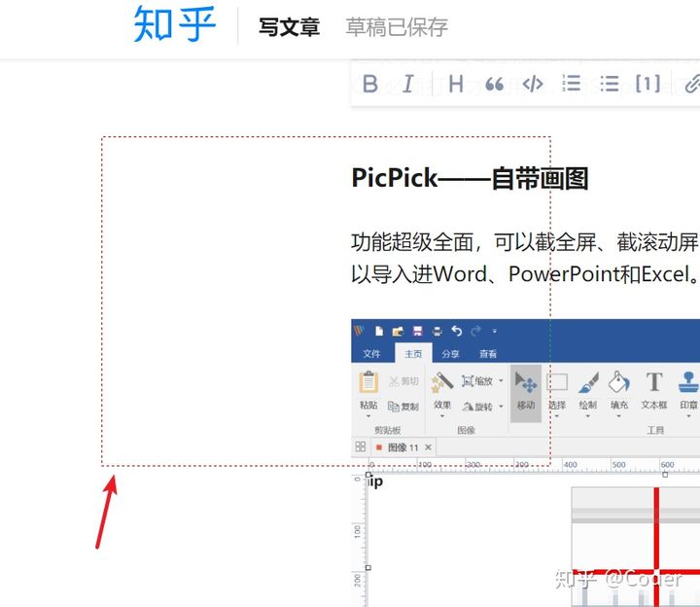The width and height of the screenshot is (700, 607).
Task: Insert a blockquote using the quote icon
Action: (x=494, y=84)
